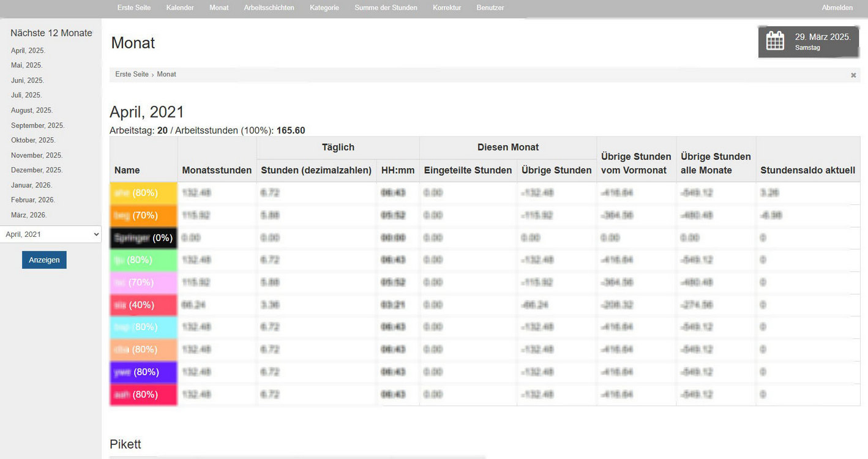Select Juni, 2025 in the sidebar

point(28,81)
